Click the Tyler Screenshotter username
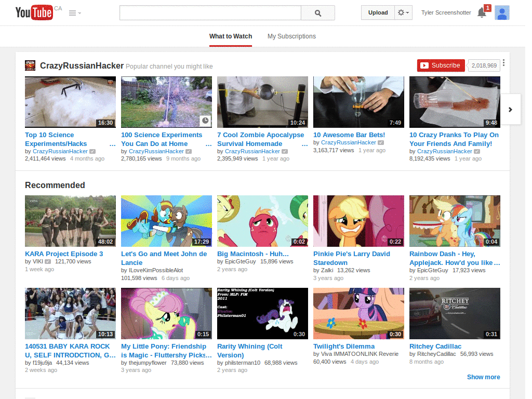Screen dimensions: 532x399 point(446,12)
